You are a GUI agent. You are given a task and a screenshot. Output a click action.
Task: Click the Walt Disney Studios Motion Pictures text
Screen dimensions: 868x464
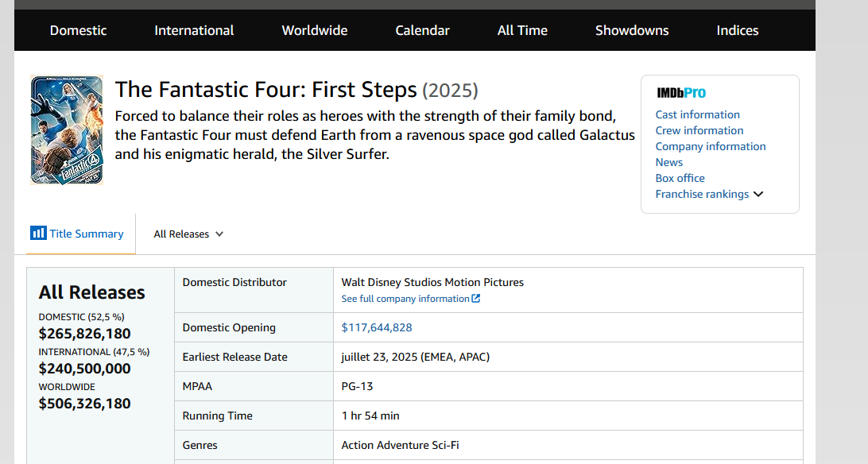click(432, 282)
